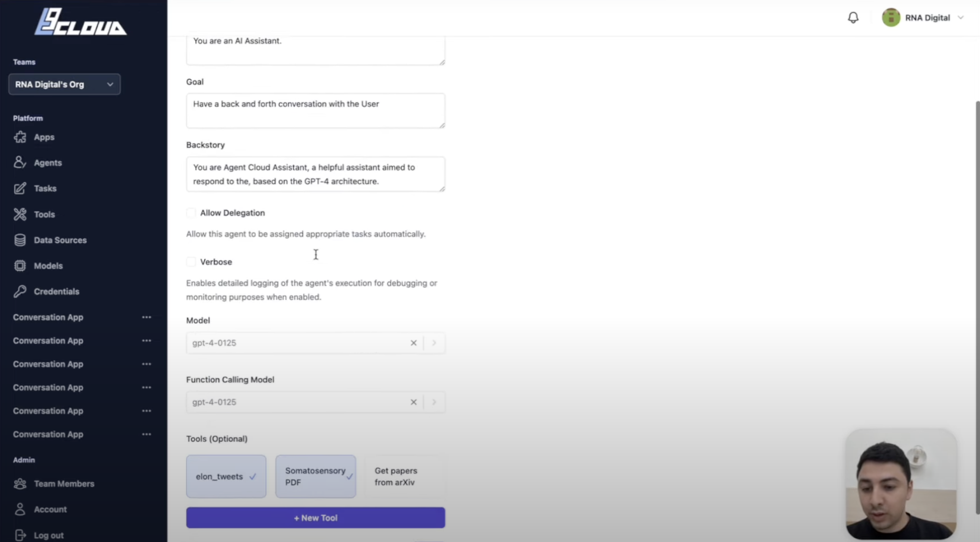Screen dimensions: 980x542
Task: Click the Tools wrench icon
Action: [x=20, y=214]
